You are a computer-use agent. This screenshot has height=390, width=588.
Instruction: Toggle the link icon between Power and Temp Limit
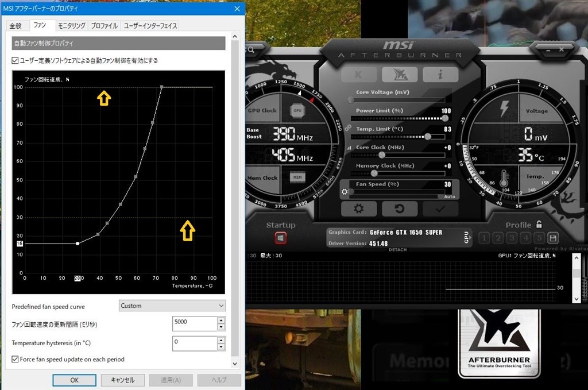point(348,128)
